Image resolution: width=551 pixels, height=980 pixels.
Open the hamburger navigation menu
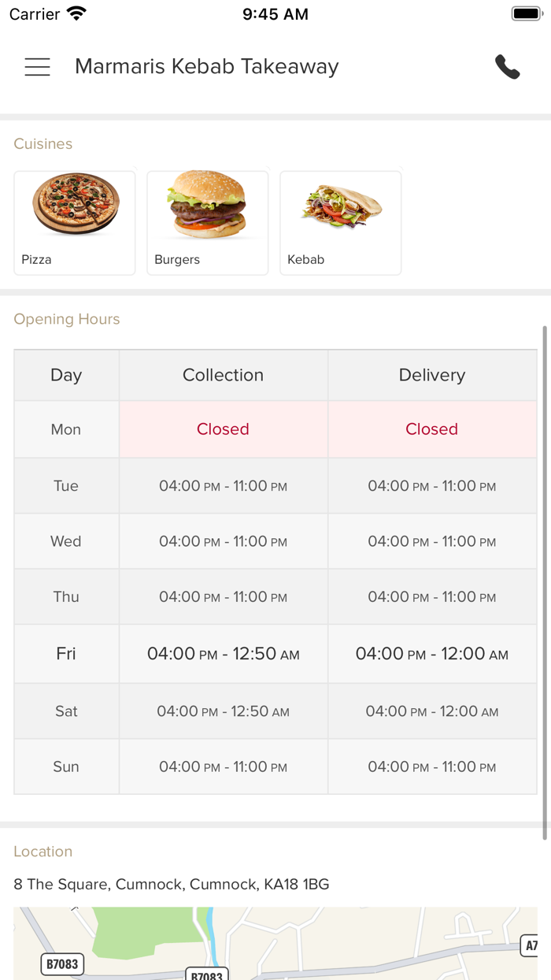pos(37,67)
